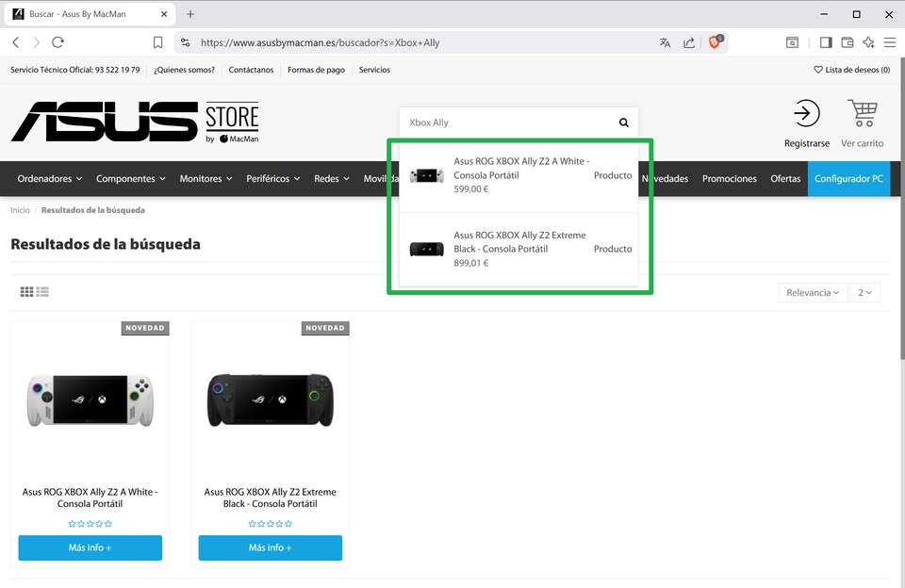
Task: Open the black ROG Xbox Ally product image
Action: coord(271,400)
